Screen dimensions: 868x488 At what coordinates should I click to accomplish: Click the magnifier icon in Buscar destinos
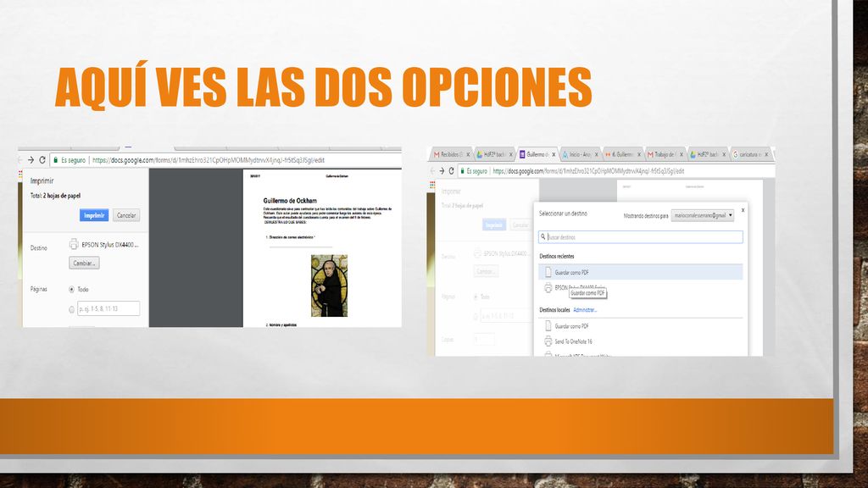point(543,237)
